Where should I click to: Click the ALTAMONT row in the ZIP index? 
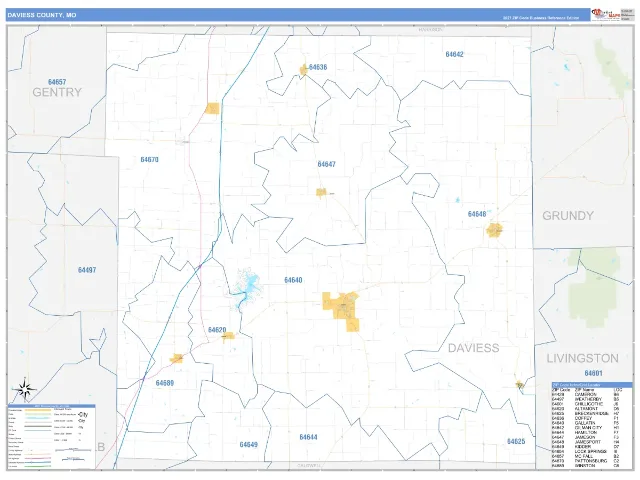pos(586,409)
